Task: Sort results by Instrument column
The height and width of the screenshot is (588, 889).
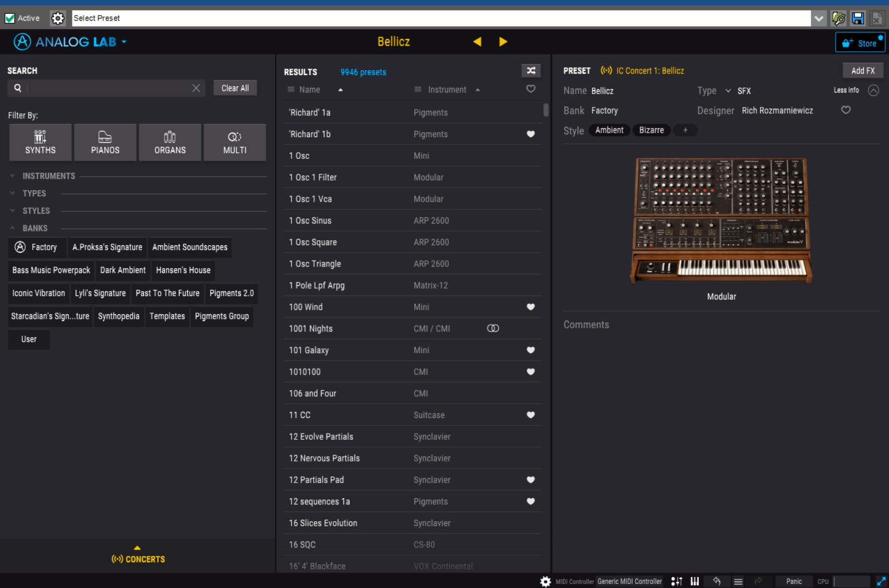Action: click(447, 89)
